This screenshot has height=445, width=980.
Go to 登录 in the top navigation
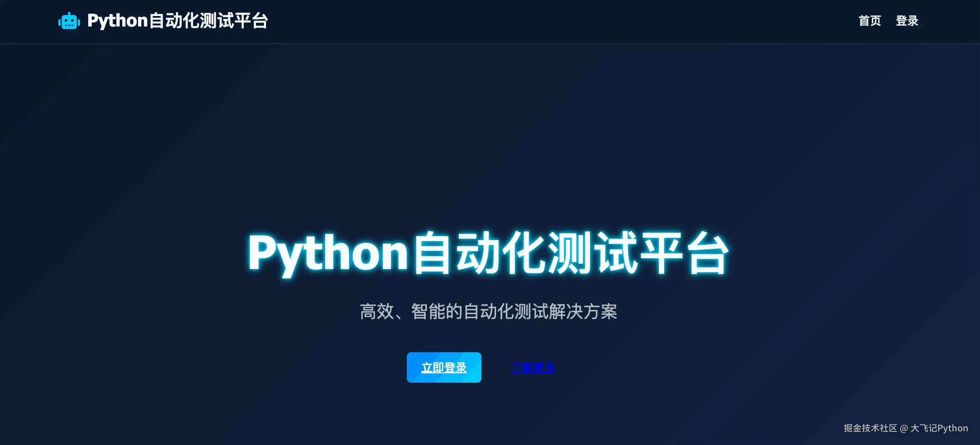tap(907, 20)
